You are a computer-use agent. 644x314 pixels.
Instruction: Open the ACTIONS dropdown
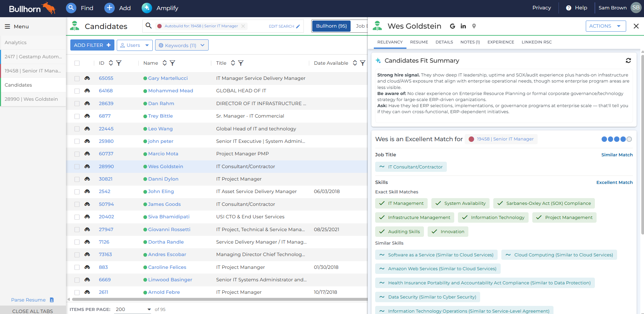coord(606,26)
